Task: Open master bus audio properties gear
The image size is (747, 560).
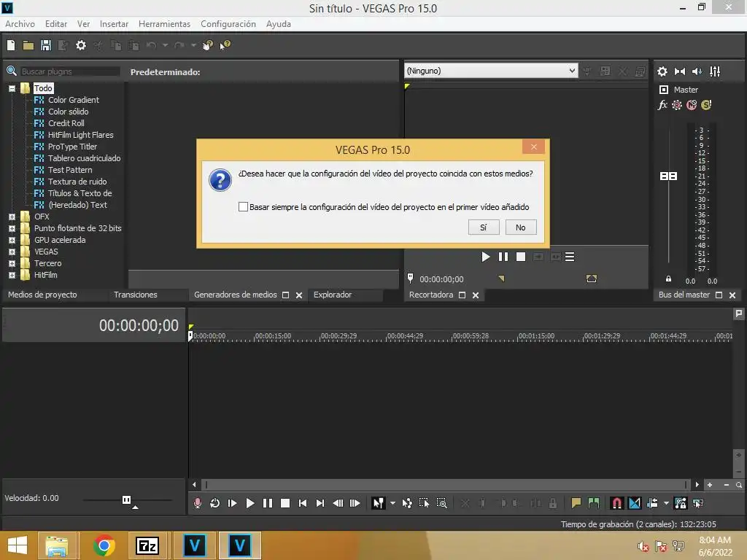Action: click(662, 71)
